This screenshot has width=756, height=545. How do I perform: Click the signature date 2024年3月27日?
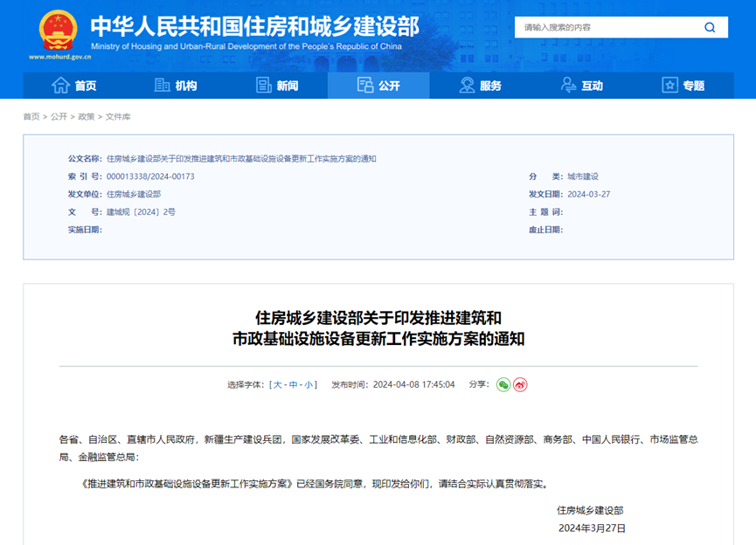coord(592,528)
